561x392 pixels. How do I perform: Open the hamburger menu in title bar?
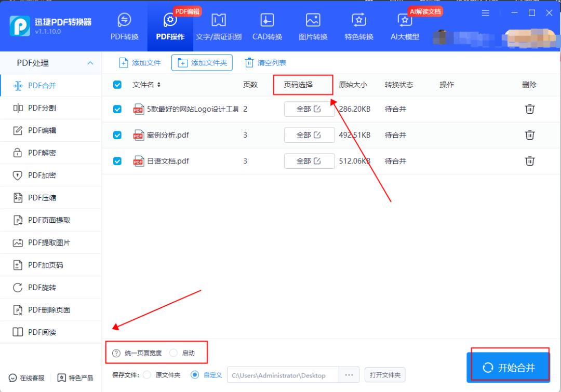pos(486,13)
